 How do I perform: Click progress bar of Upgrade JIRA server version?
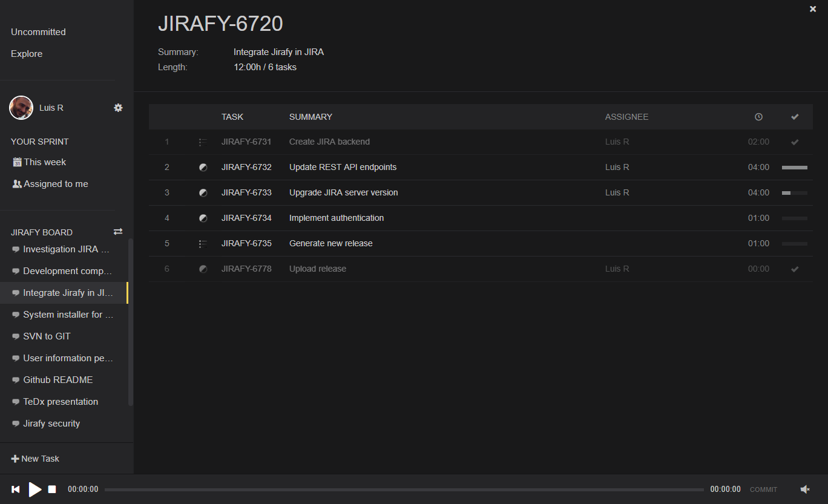click(x=795, y=193)
